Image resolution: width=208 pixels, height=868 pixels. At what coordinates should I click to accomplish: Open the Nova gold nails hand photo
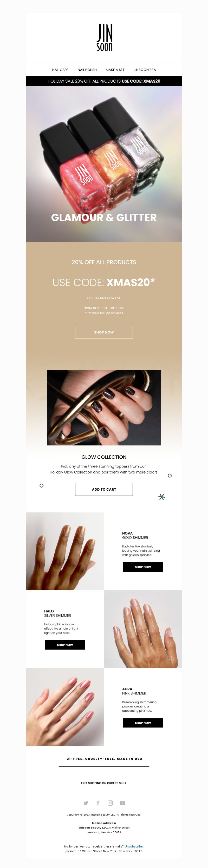point(65,551)
